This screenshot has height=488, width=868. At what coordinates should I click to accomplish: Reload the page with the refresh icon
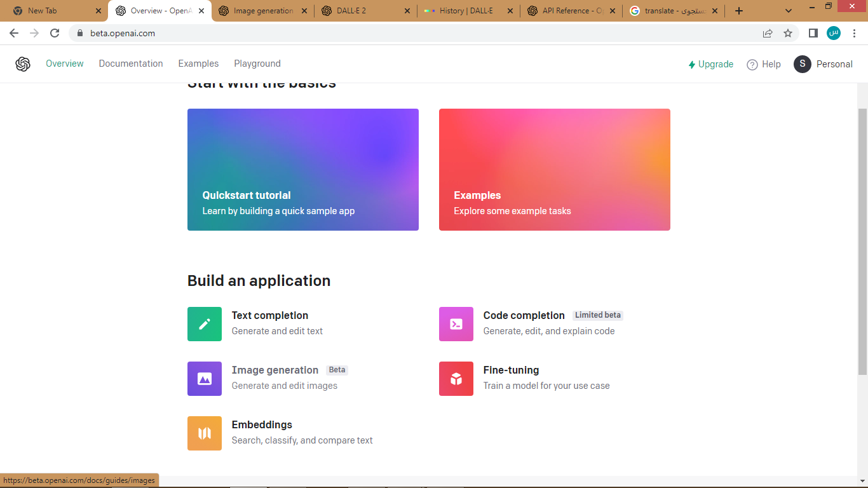55,33
